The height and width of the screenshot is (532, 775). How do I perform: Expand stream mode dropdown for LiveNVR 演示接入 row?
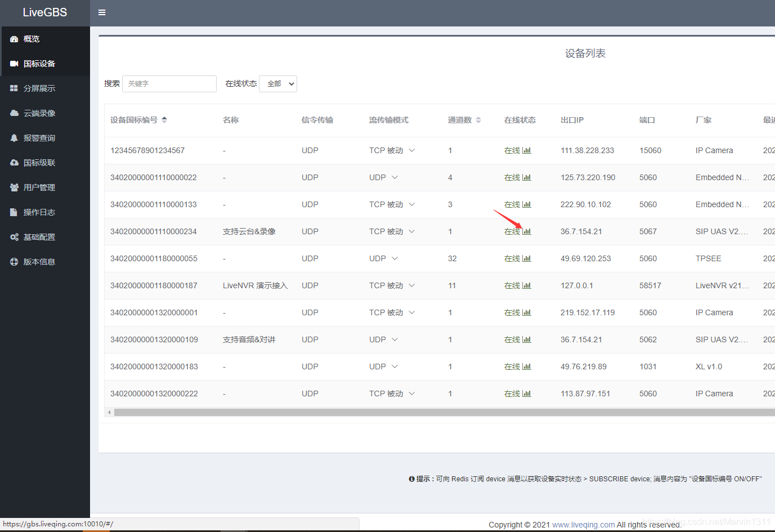(411, 285)
